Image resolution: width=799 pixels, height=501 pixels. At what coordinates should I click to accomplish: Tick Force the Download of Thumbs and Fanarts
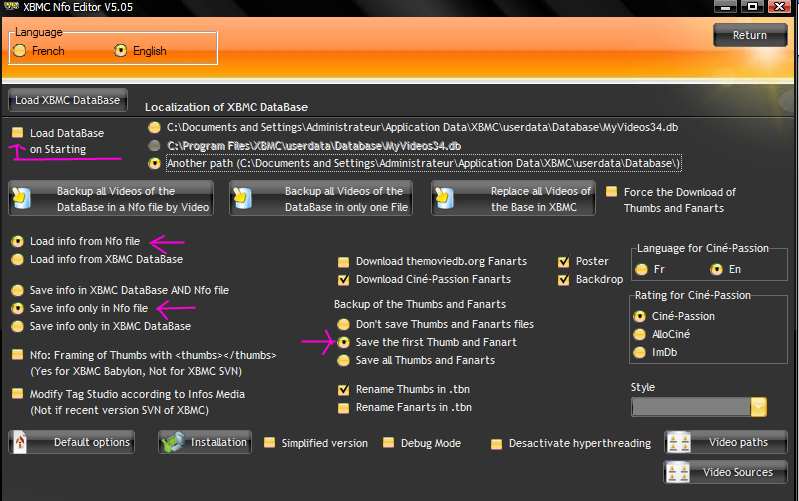point(611,192)
